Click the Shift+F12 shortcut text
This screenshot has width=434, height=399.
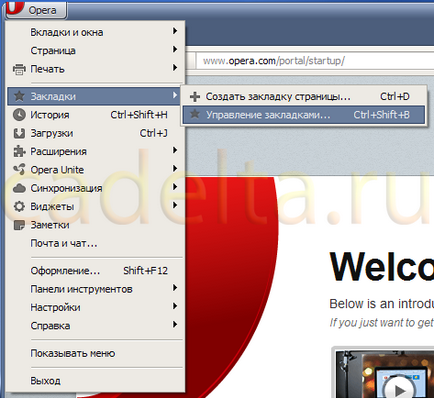click(x=145, y=271)
